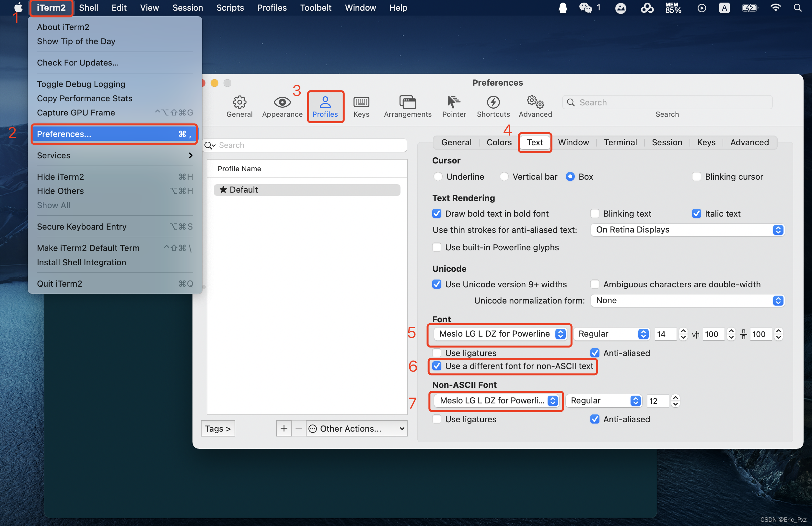Screen dimensions: 812x526
Task: Click the play circle menu bar icon
Action: pos(702,7)
